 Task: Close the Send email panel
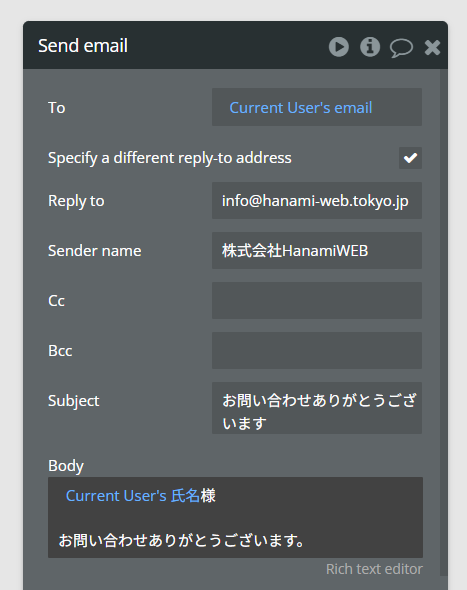[x=432, y=47]
